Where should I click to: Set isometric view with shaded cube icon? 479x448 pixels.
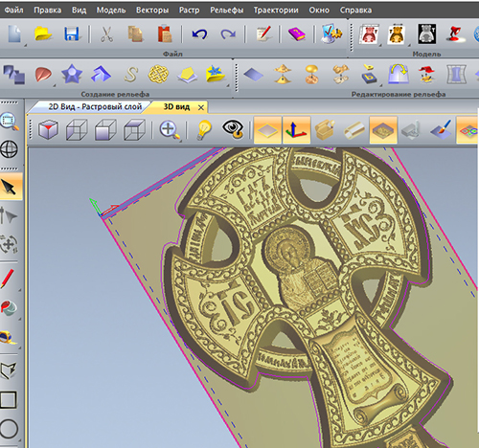click(48, 130)
